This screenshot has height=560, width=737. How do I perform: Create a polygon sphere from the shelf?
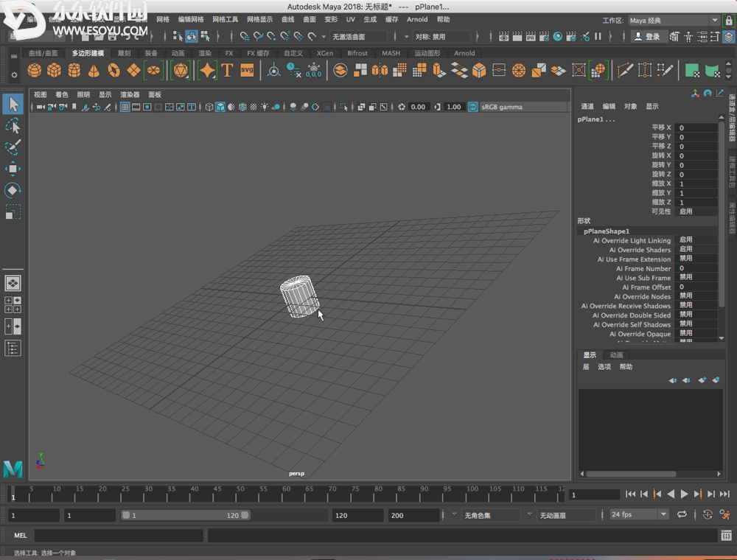point(35,71)
